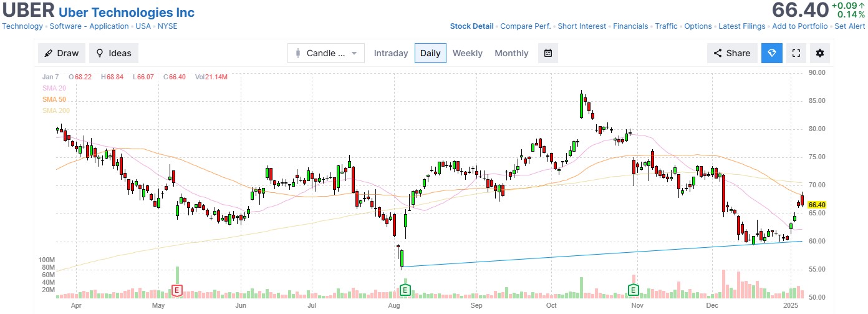Open Latest Filings page
The height and width of the screenshot is (314, 868).
click(x=742, y=26)
